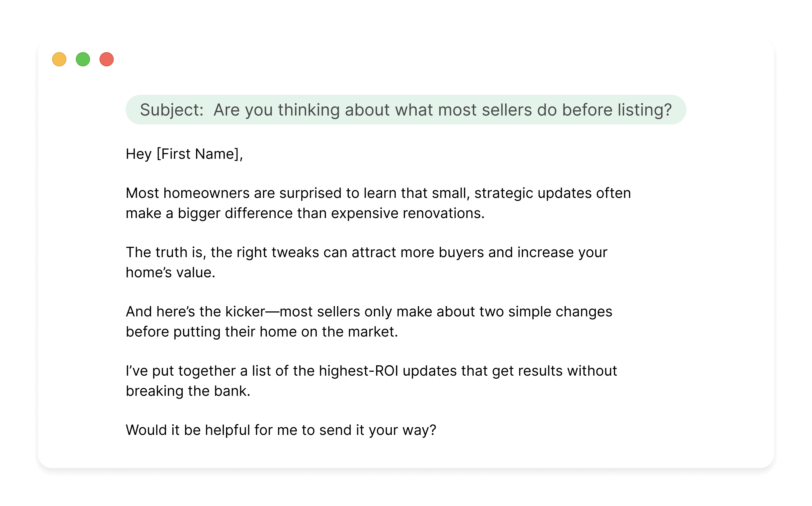
Task: Click the "I've put together a list" line
Action: (371, 371)
